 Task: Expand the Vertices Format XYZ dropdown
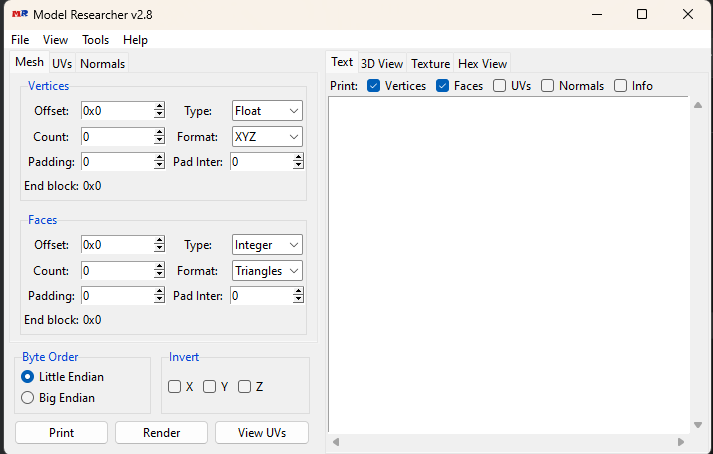tap(267, 137)
